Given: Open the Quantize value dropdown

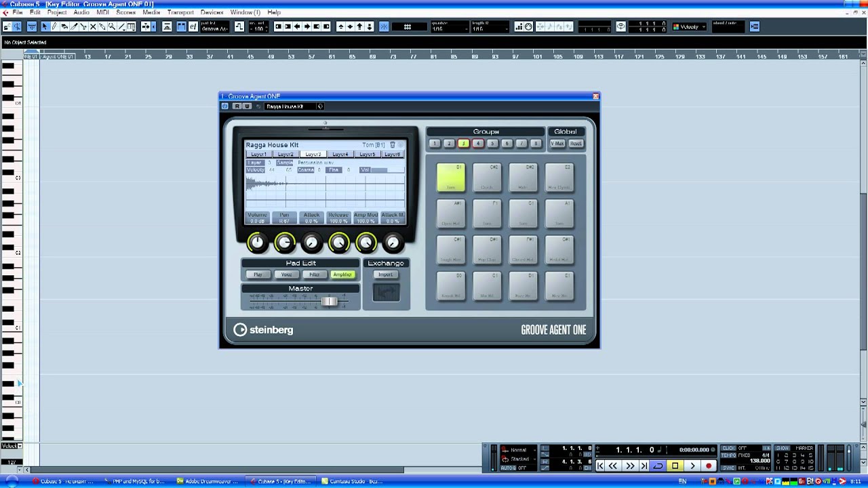Looking at the screenshot, I should 451,26.
